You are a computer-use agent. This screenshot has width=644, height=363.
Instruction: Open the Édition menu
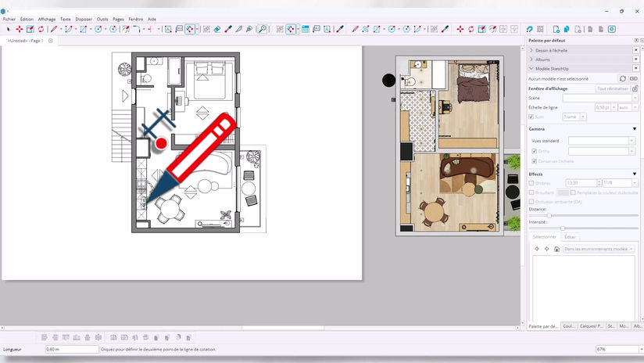(27, 20)
